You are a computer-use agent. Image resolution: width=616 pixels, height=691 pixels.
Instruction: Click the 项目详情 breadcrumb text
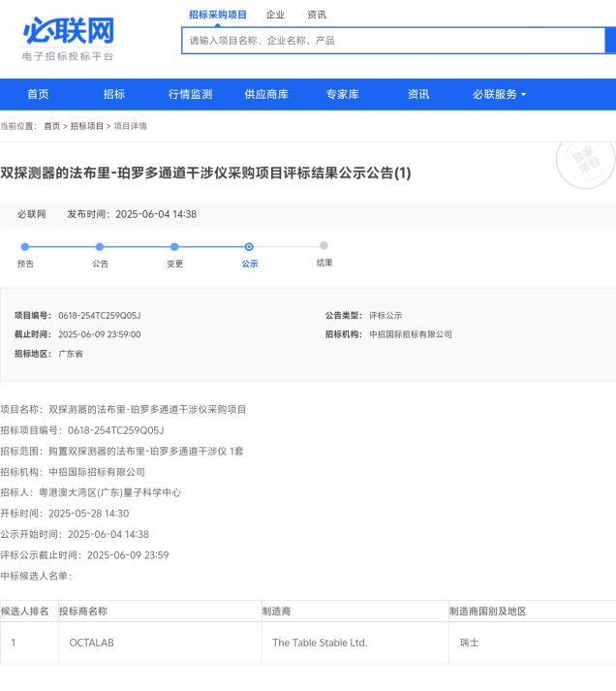click(131, 126)
